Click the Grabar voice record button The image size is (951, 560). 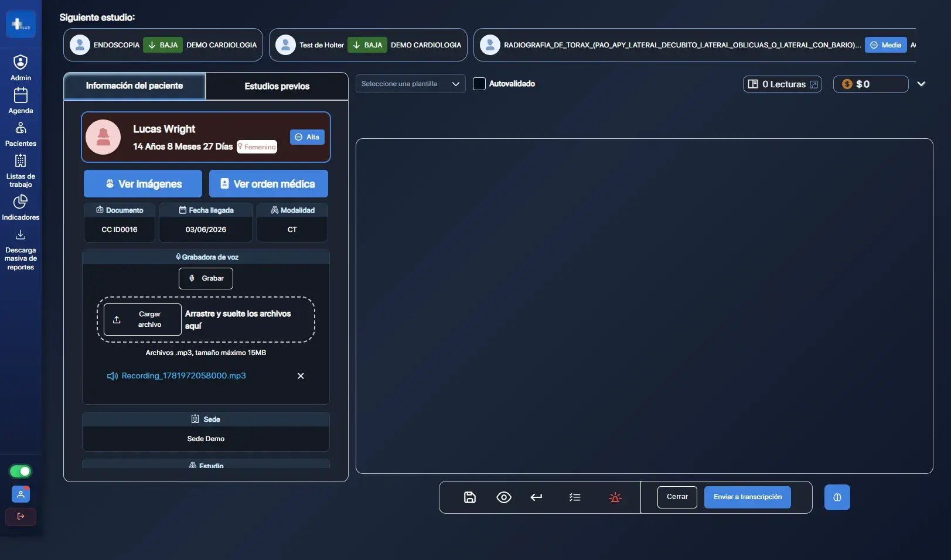206,278
